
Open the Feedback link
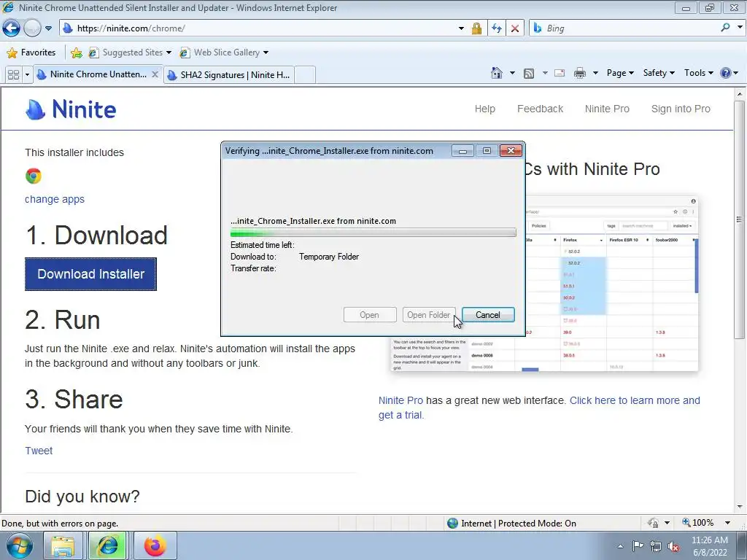[540, 109]
